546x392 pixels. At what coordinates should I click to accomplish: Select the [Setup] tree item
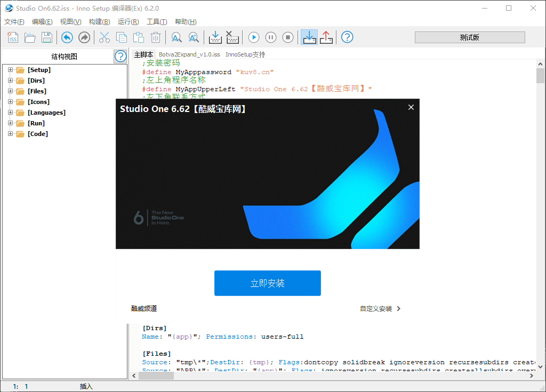pyautogui.click(x=39, y=70)
